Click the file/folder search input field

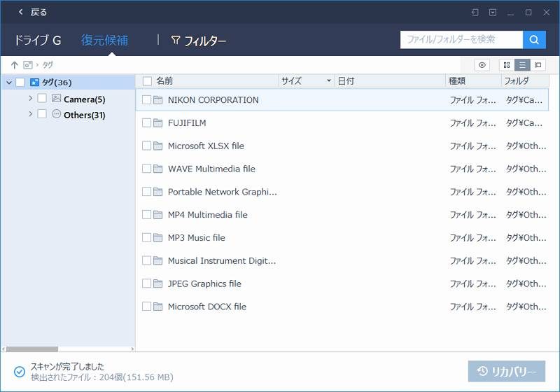(461, 40)
